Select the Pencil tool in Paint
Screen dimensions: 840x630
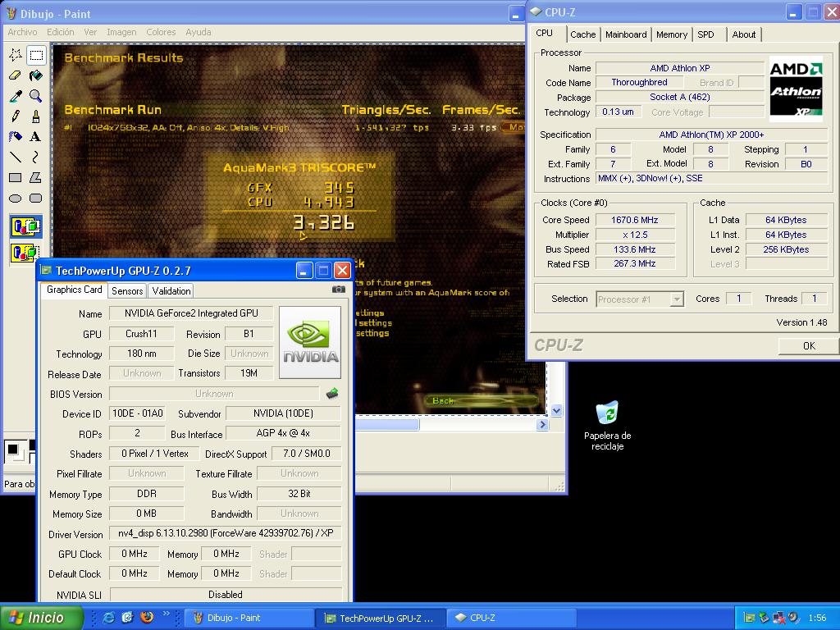coord(16,116)
